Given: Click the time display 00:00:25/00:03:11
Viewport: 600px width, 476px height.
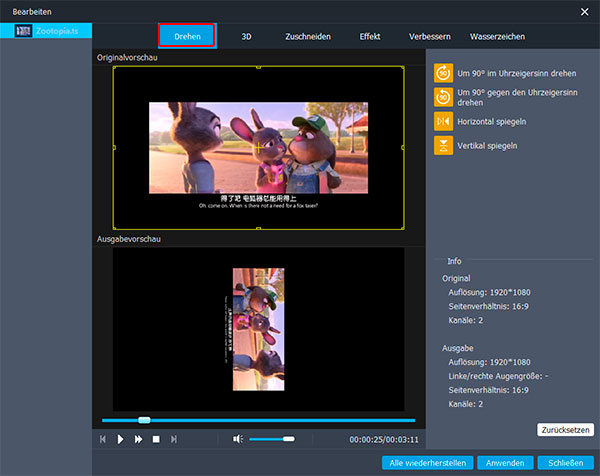Looking at the screenshot, I should [384, 440].
